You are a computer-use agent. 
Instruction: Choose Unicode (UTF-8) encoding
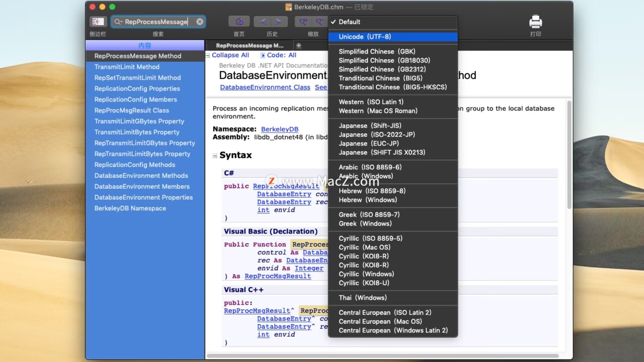[393, 37]
